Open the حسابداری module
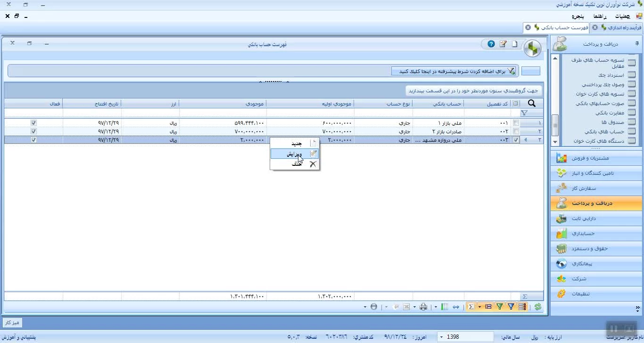 click(596, 233)
